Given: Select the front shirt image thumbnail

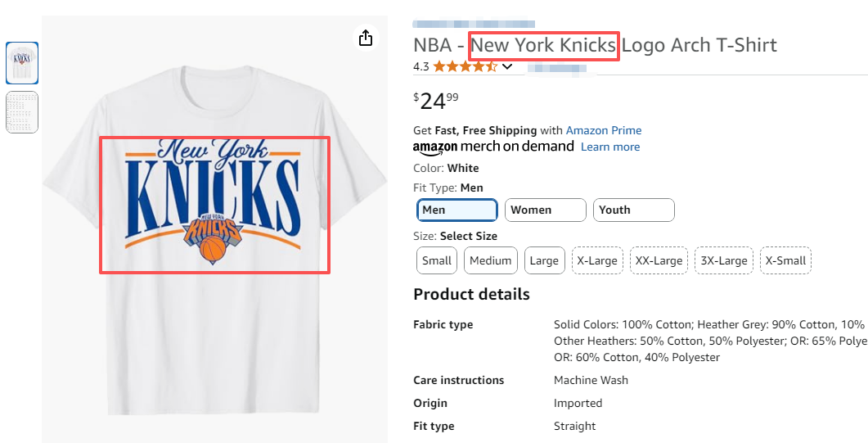Looking at the screenshot, I should click(22, 63).
